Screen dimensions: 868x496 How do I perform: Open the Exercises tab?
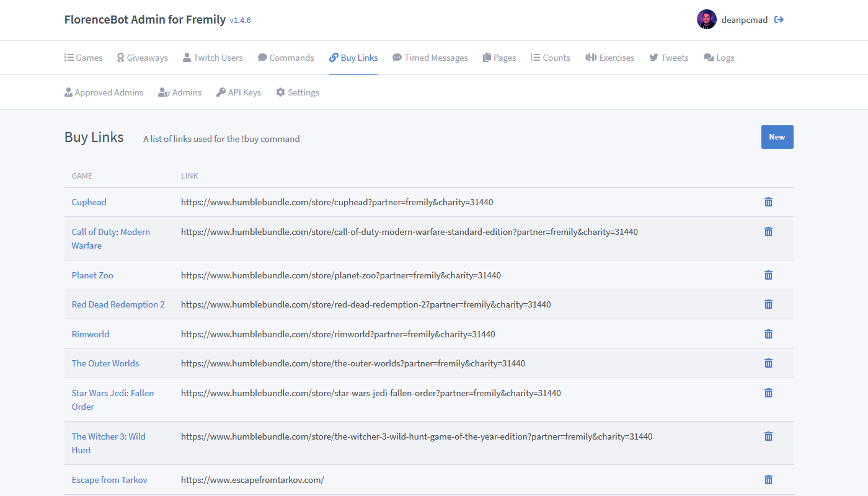610,58
